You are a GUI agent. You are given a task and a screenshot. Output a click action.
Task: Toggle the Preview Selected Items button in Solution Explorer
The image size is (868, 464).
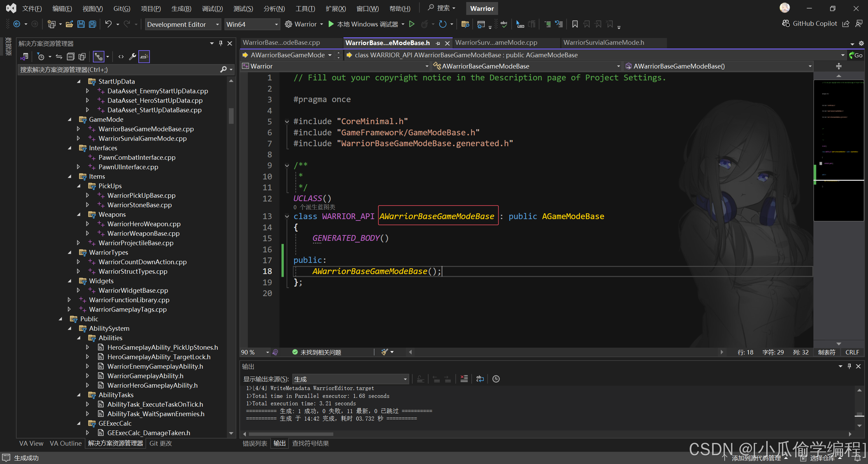[144, 57]
